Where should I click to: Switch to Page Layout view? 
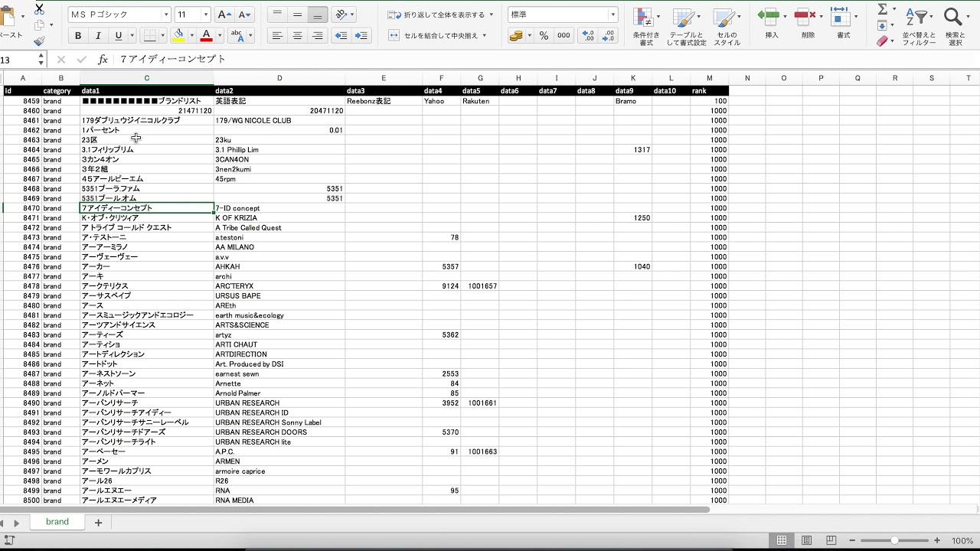pyautogui.click(x=807, y=541)
